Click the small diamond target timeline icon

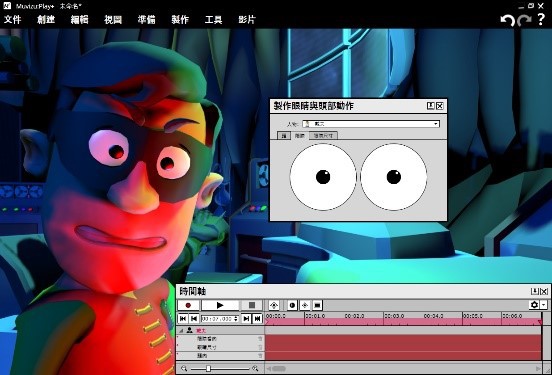coord(305,305)
